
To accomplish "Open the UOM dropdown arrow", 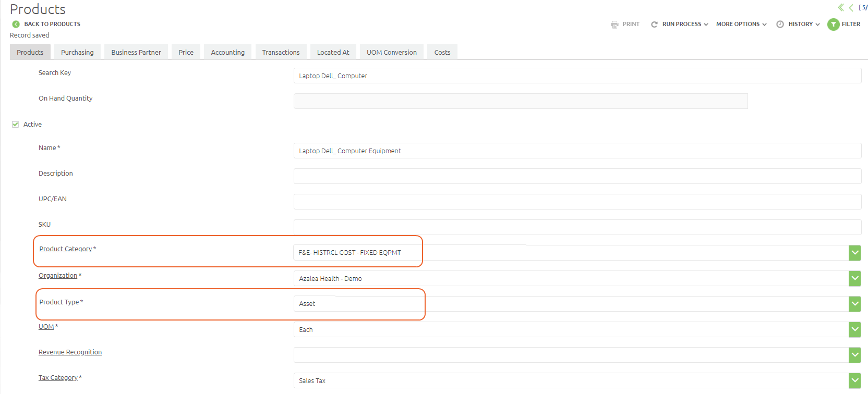I will pyautogui.click(x=854, y=329).
